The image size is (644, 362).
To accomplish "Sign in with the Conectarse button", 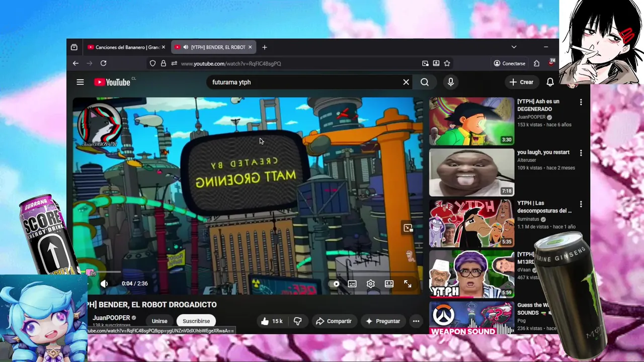I will (509, 63).
